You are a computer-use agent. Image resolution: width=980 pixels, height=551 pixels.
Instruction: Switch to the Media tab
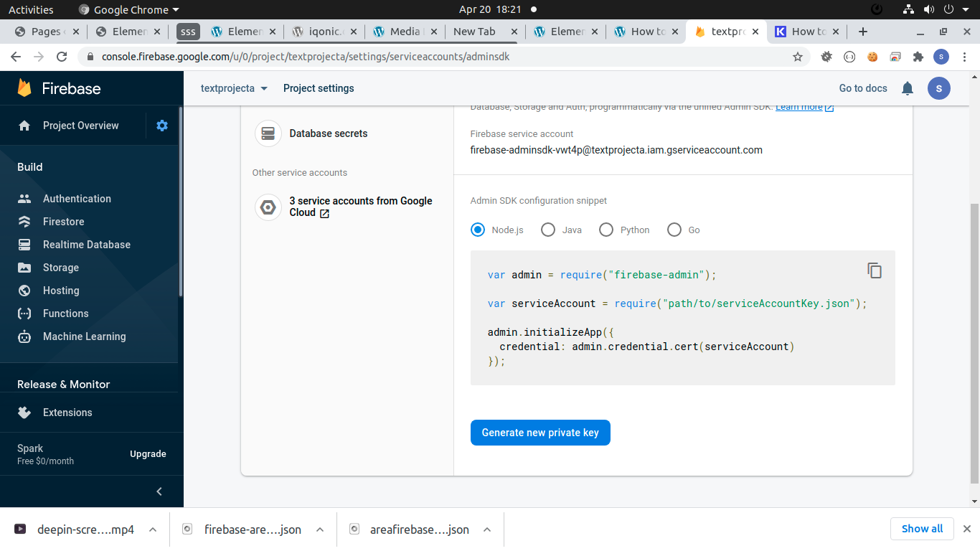click(x=404, y=32)
